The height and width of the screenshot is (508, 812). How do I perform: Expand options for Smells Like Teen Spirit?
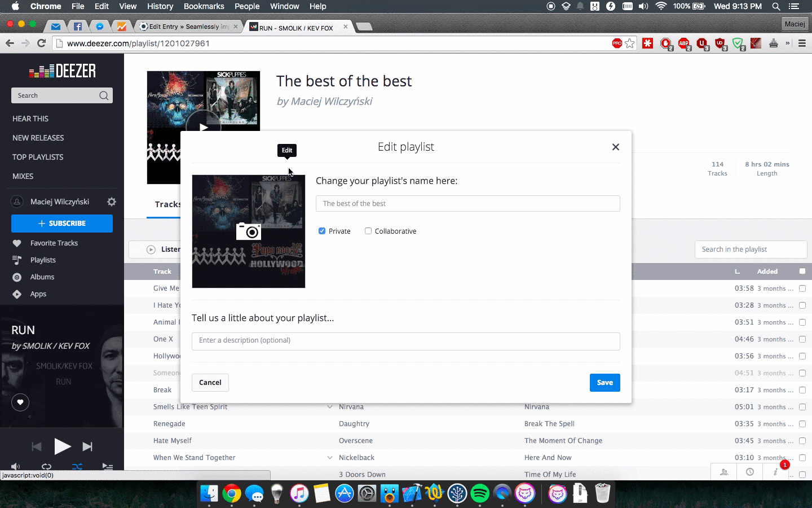tap(330, 407)
